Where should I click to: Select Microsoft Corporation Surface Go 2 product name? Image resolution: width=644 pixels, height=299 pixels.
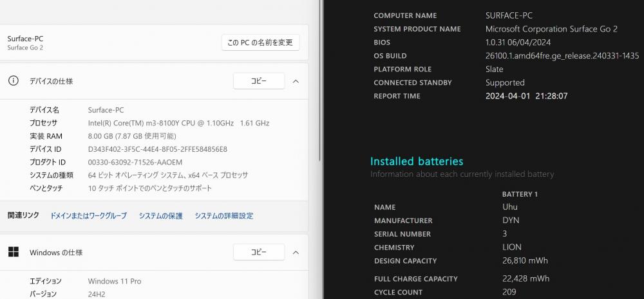[x=551, y=29]
